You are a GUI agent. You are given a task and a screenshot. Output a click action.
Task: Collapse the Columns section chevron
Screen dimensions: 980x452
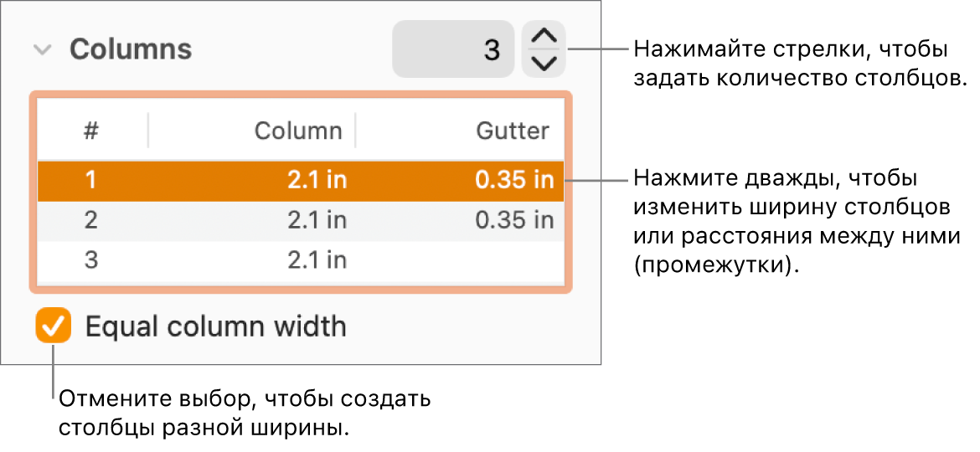[42, 49]
